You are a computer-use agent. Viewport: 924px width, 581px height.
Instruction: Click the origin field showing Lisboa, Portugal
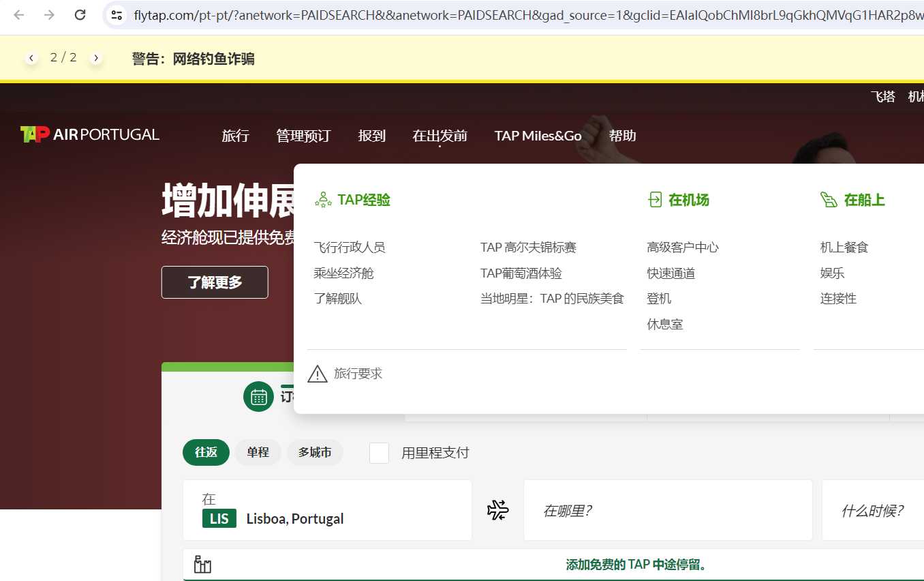(x=327, y=510)
